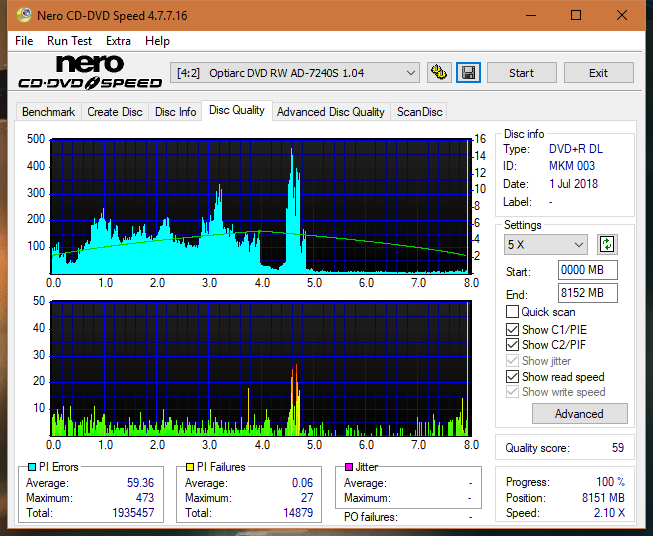
Task: Open the Extra menu
Action: point(118,41)
